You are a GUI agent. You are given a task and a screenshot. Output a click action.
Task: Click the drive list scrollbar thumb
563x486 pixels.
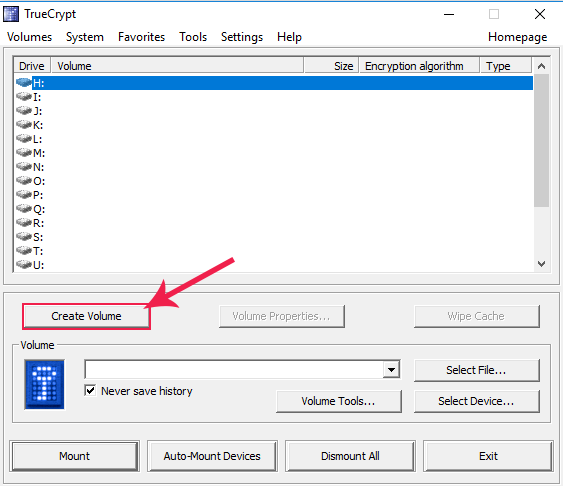click(541, 140)
